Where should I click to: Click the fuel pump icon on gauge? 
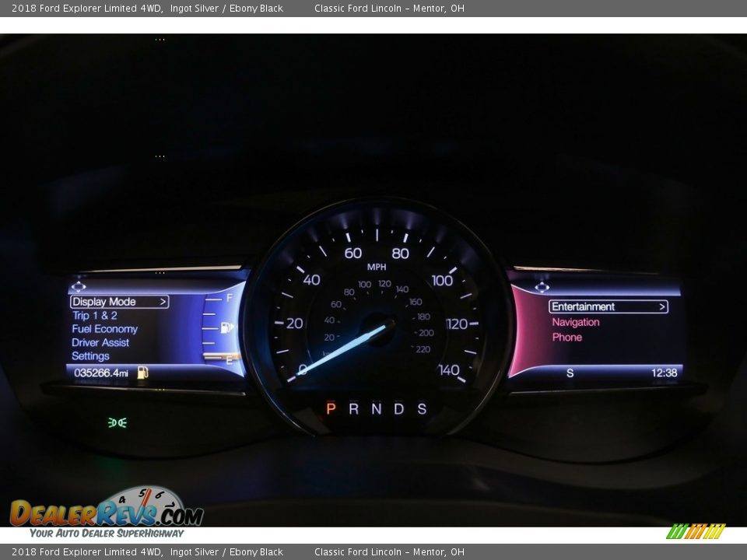click(226, 327)
